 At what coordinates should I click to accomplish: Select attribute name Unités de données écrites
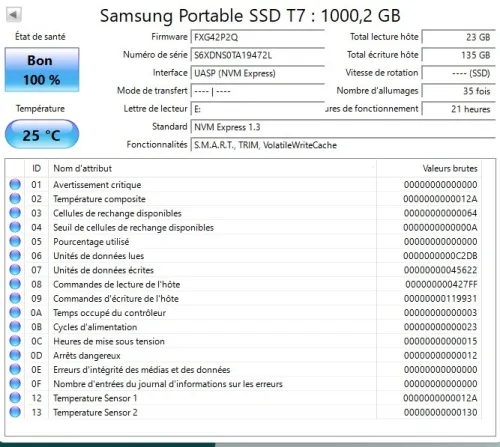[x=103, y=270]
